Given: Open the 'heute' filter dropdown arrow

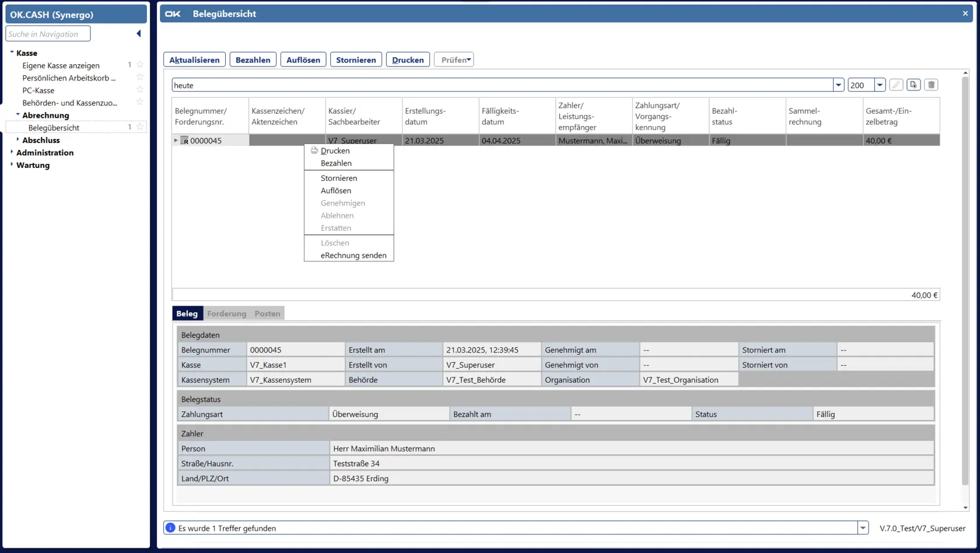Looking at the screenshot, I should tap(838, 85).
